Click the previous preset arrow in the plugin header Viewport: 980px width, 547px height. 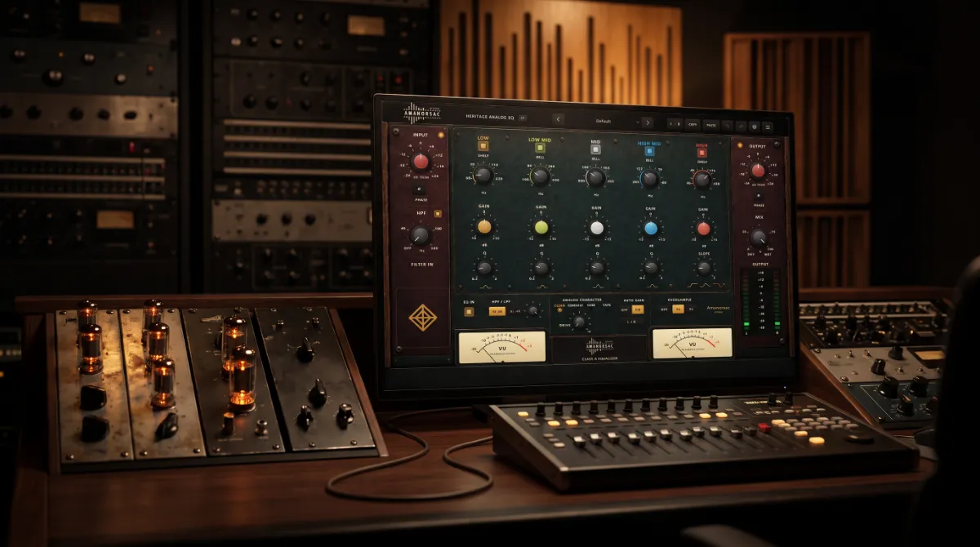point(558,119)
